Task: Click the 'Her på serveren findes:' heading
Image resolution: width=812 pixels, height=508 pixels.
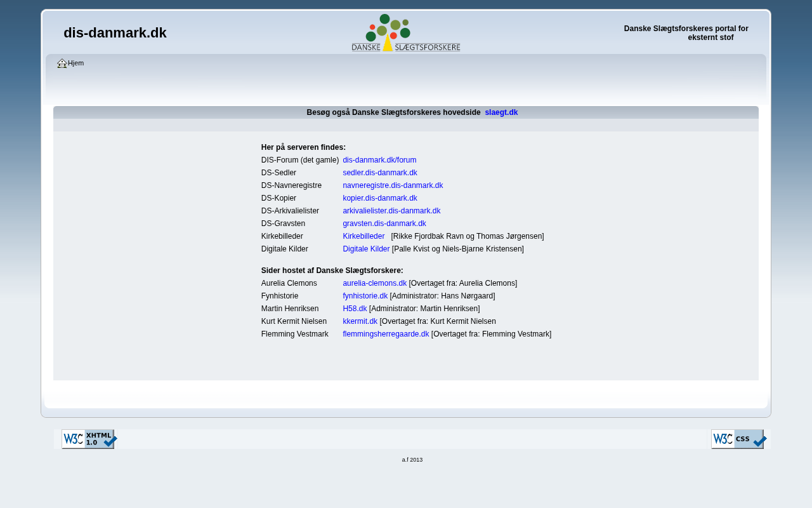Action: click(303, 147)
